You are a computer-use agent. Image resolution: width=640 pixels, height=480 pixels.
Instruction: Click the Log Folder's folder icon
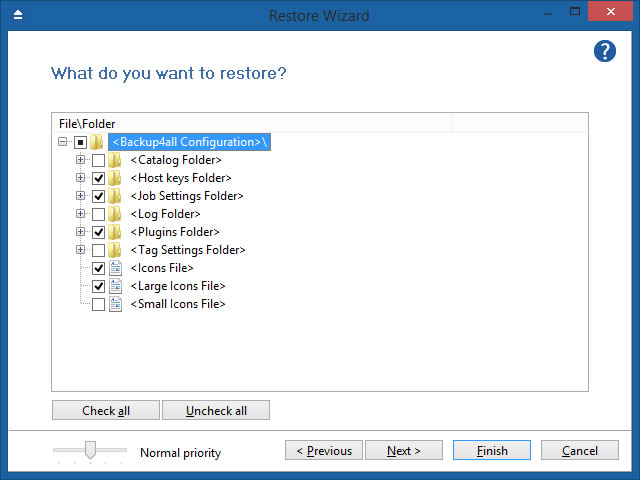click(115, 214)
